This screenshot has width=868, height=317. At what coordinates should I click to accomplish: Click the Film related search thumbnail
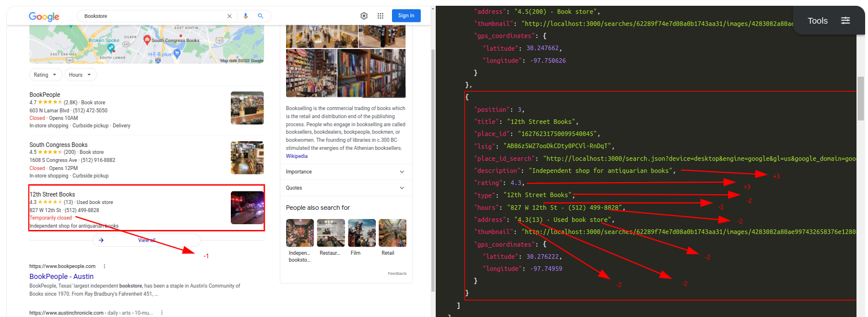point(362,233)
